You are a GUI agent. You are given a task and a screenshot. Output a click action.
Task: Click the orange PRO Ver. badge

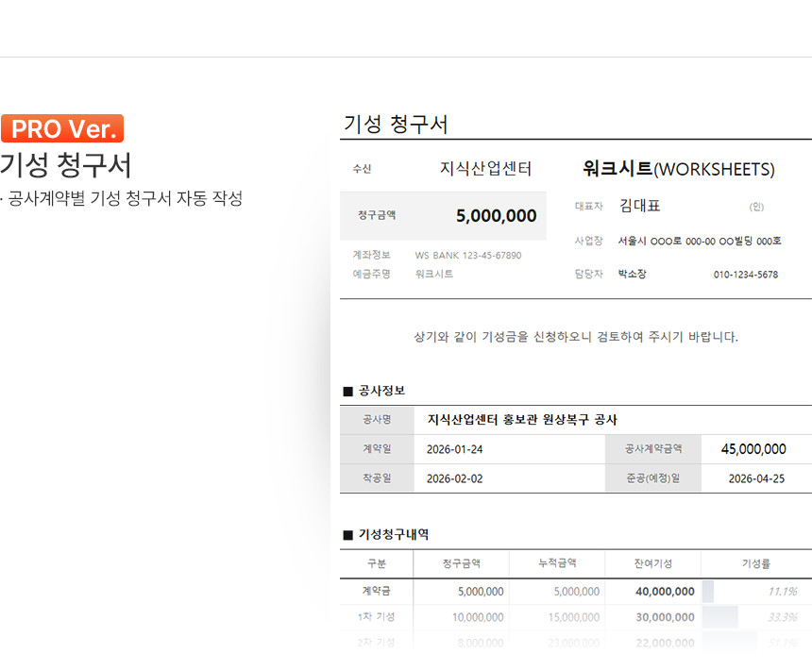(62, 128)
